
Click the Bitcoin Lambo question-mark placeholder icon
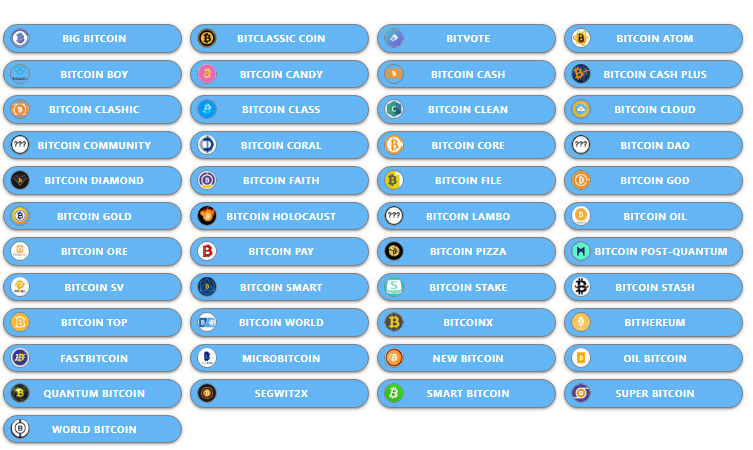[394, 216]
